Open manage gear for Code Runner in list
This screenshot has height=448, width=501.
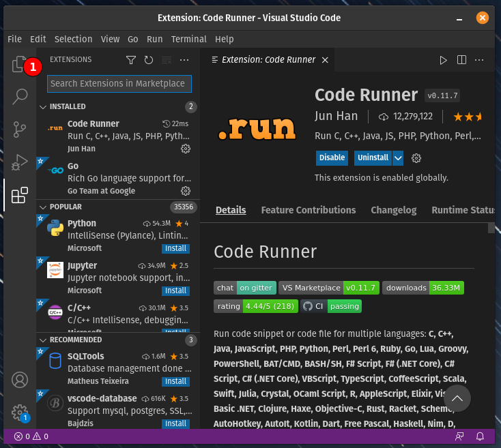pyautogui.click(x=186, y=149)
